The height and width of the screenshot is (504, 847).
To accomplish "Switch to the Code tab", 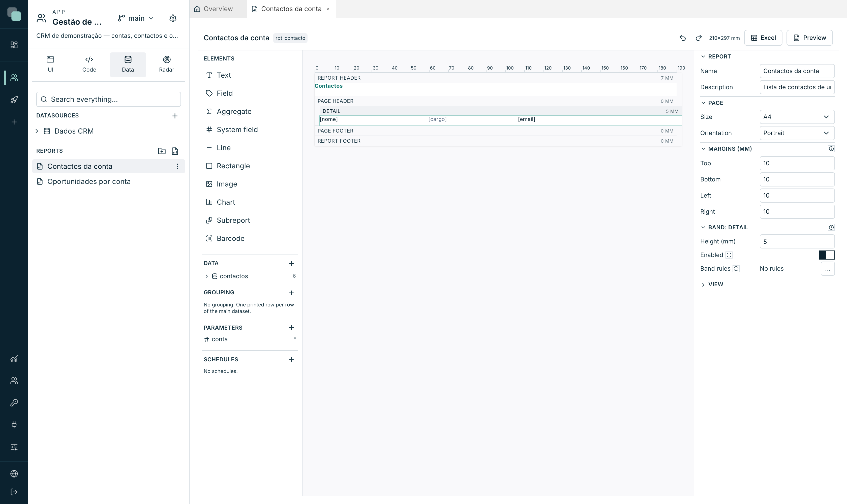I will [x=89, y=65].
